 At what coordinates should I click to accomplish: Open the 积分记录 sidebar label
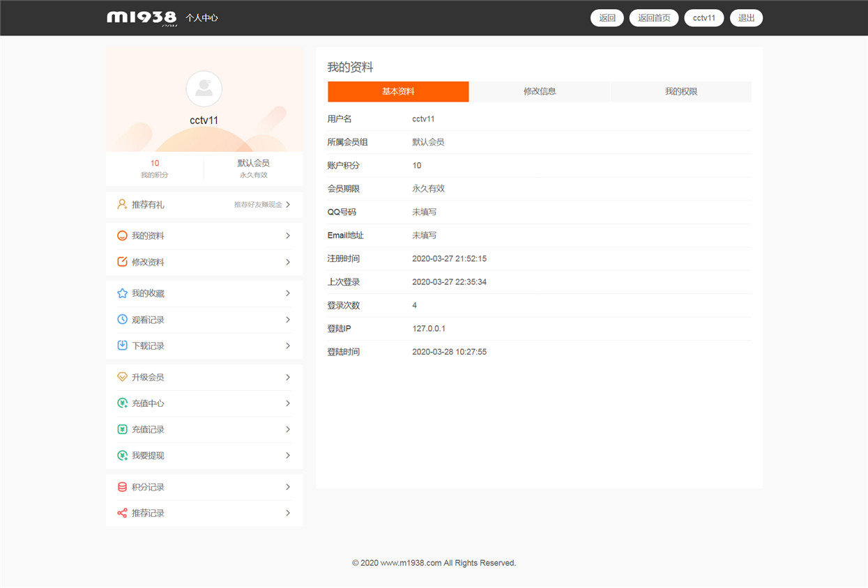[x=148, y=487]
